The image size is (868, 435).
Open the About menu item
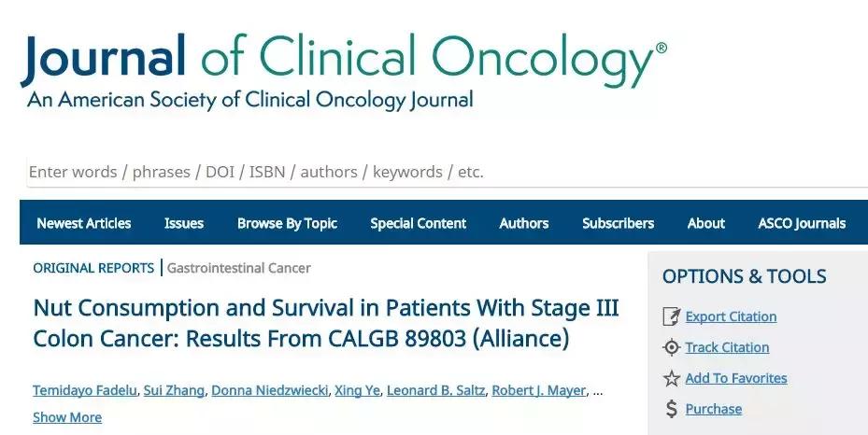(x=705, y=223)
